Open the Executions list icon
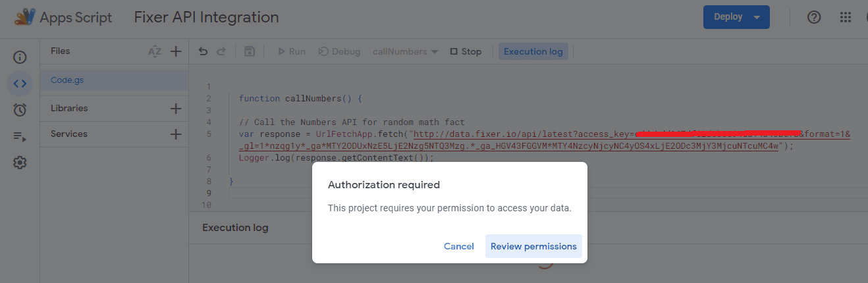Viewport: 868px width, 283px height. pyautogui.click(x=20, y=136)
